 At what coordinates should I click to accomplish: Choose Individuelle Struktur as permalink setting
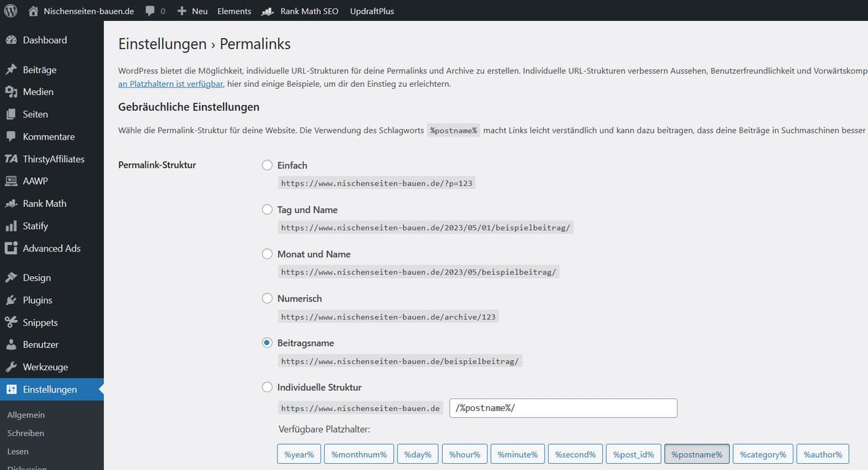coord(267,387)
